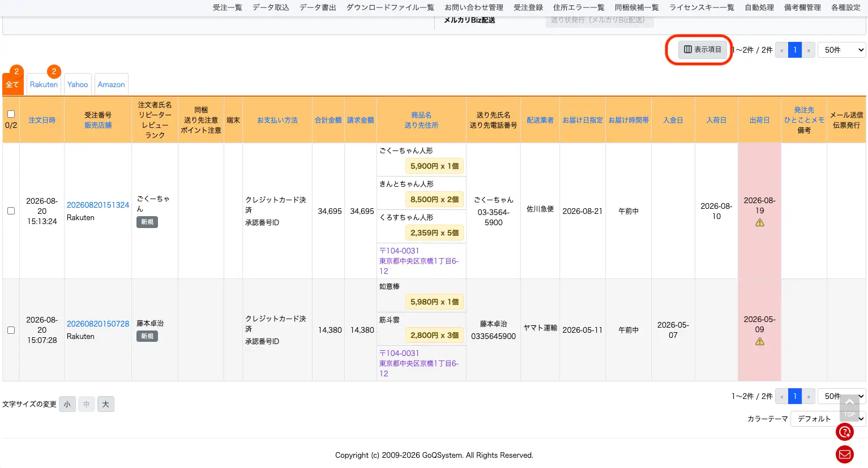
Task: Click previous « in bottom pagination
Action: coord(782,396)
